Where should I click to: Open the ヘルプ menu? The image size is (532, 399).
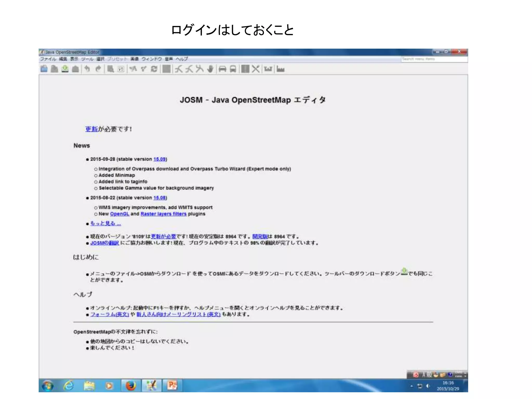click(182, 59)
